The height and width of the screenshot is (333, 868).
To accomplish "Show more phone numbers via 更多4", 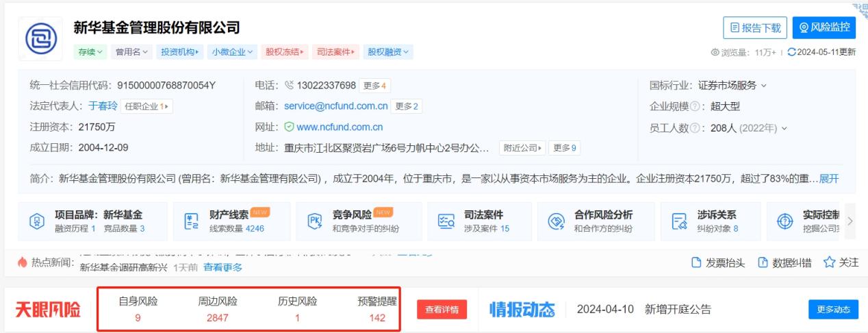I will click(375, 86).
